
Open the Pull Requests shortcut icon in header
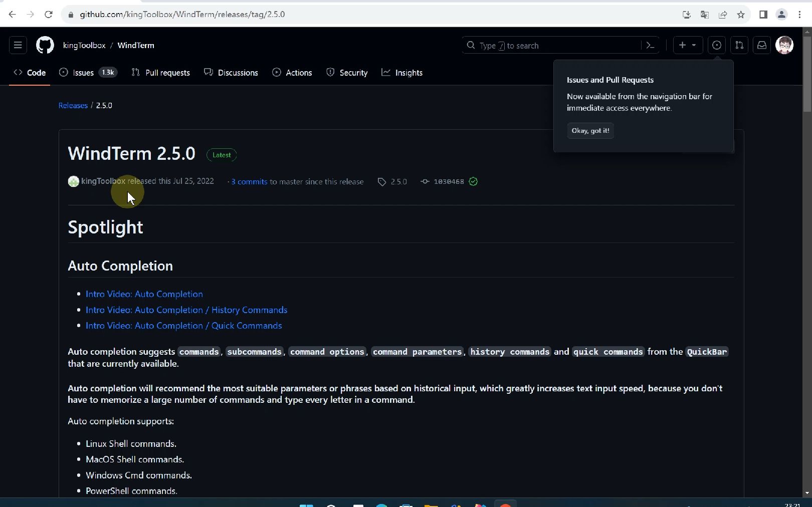click(739, 45)
